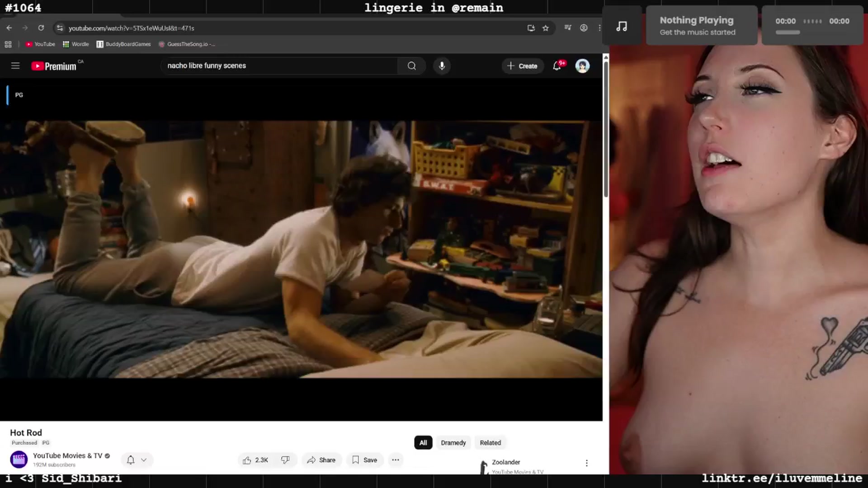868x488 pixels.
Task: Open the Zoolander recommended movie
Action: tap(506, 462)
